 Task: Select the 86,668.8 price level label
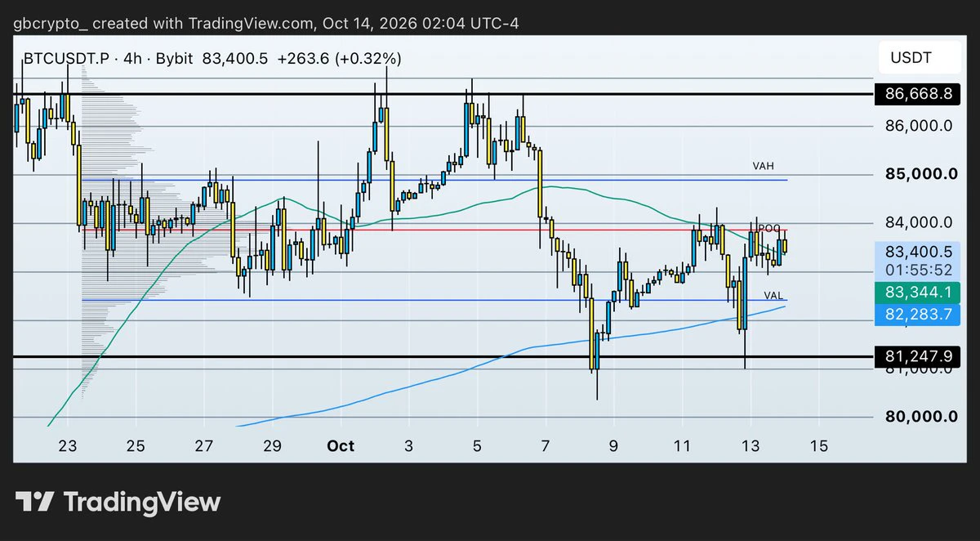pos(919,93)
